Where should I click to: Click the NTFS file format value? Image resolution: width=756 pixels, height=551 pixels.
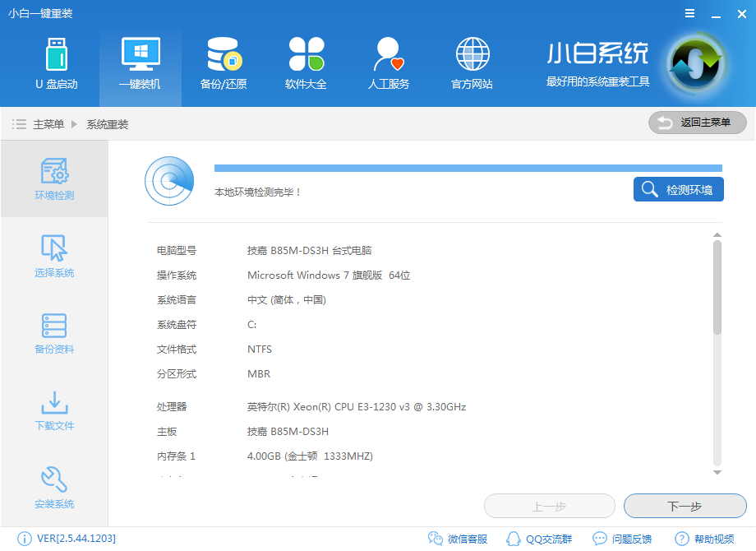260,350
